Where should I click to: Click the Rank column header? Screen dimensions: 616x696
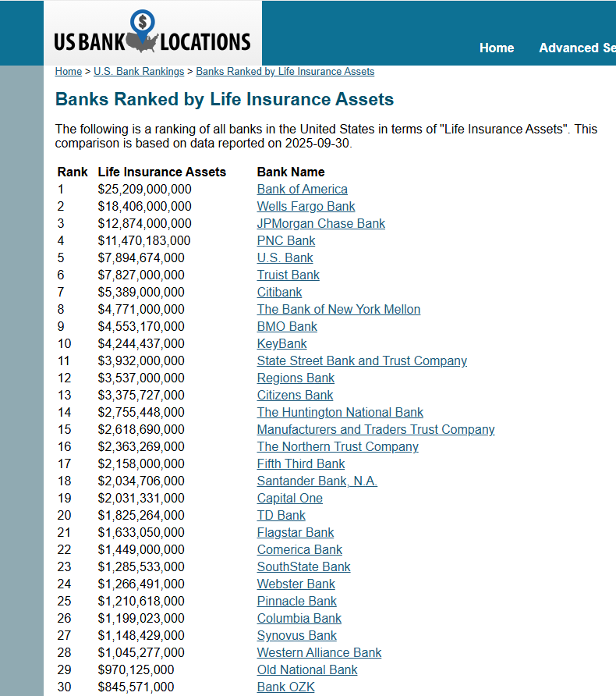73,172
